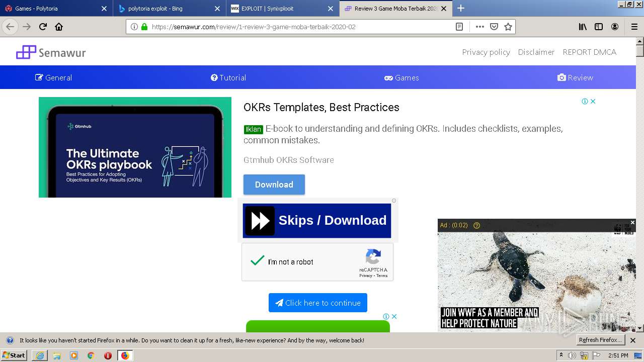Open reCAPTCHA Terms link
The image size is (644, 362).
pos(382,276)
